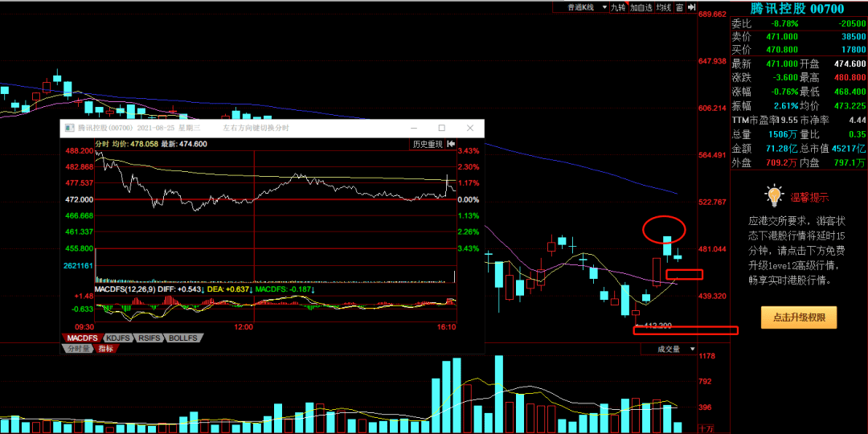Close the 腾讯控股 intraday popup window

470,129
